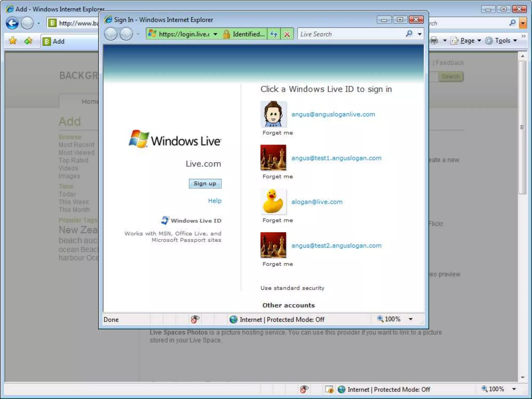Select rubber duck avatar for alogan@live.com

(x=273, y=201)
